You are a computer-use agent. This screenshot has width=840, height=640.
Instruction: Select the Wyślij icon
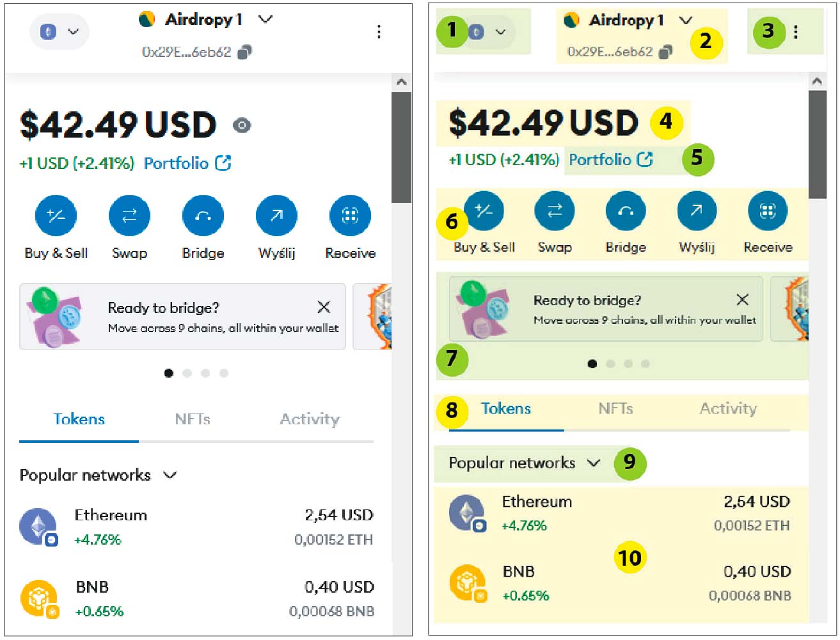click(x=276, y=215)
